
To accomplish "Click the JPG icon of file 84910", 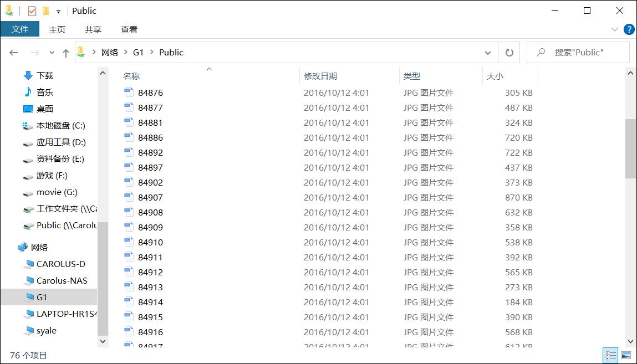I will tap(129, 242).
